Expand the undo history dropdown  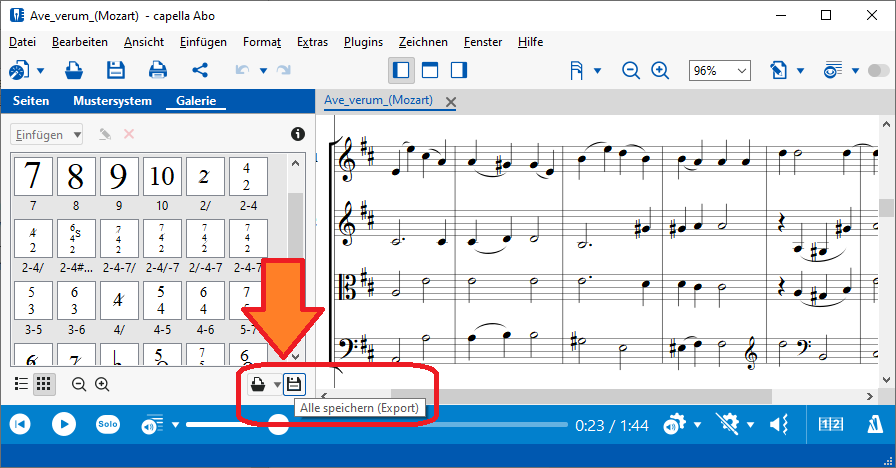[x=263, y=71]
